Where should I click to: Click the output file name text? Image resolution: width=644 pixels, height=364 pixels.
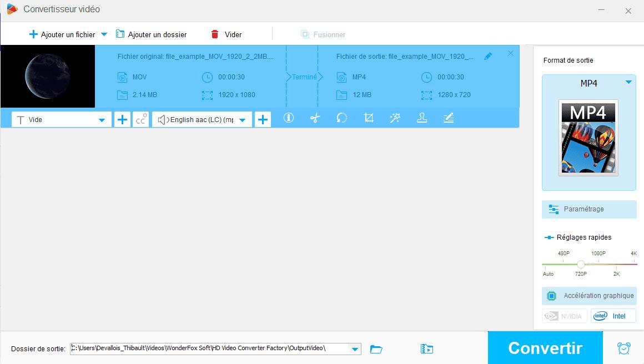[x=405, y=57]
